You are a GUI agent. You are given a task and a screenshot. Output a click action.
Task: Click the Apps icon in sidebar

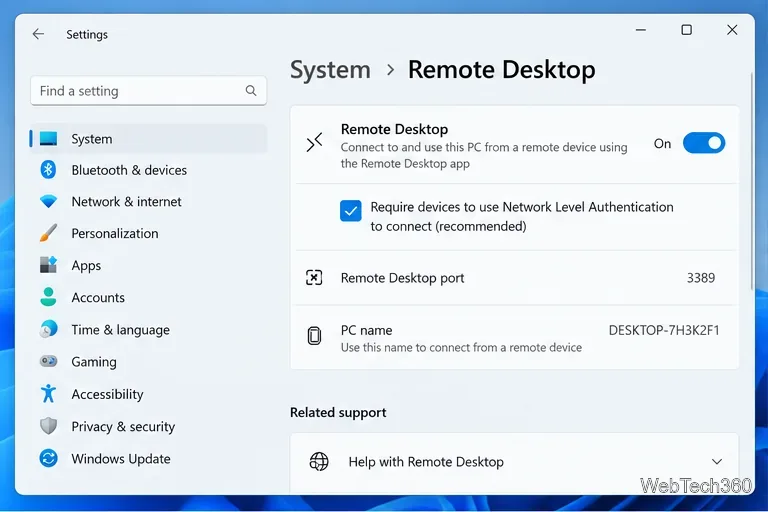(48, 265)
